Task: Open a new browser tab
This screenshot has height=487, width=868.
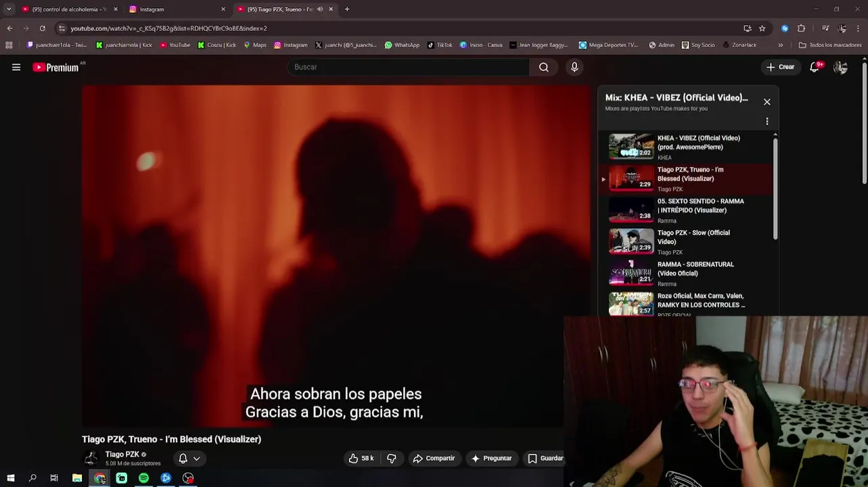Action: [347, 9]
